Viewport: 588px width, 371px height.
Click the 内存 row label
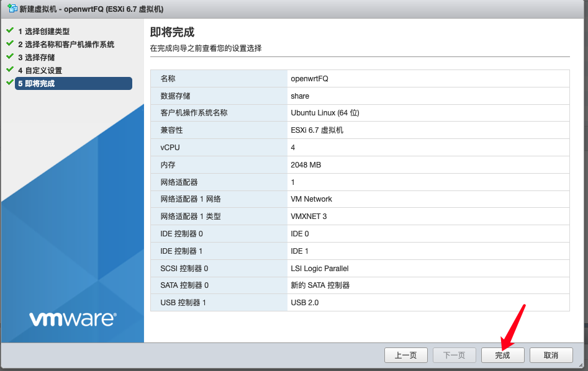tap(168, 165)
